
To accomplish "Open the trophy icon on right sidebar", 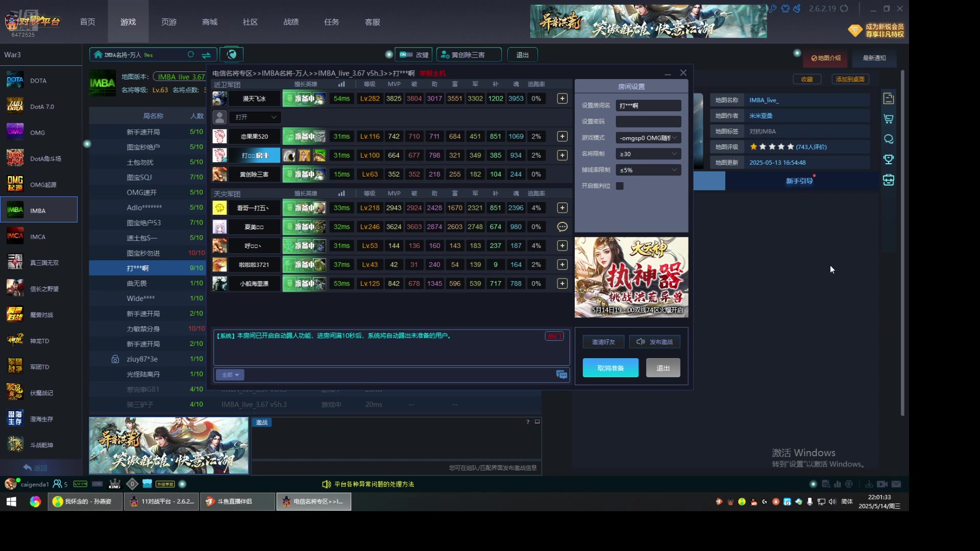I will pos(889,160).
